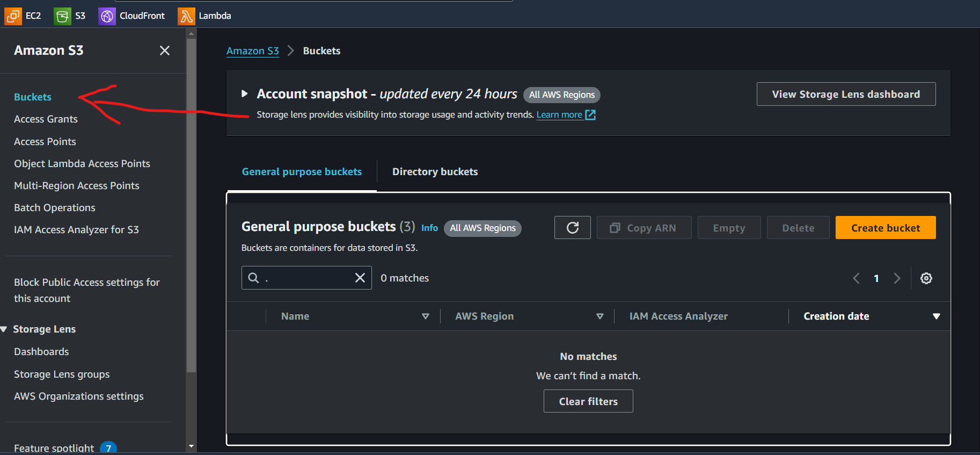Open table preferences gear icon

pyautogui.click(x=926, y=278)
